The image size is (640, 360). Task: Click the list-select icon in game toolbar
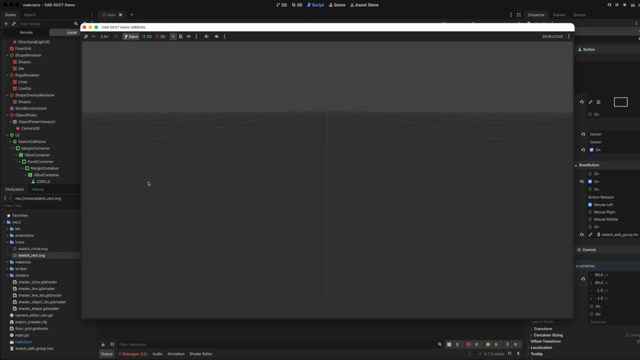tap(181, 37)
